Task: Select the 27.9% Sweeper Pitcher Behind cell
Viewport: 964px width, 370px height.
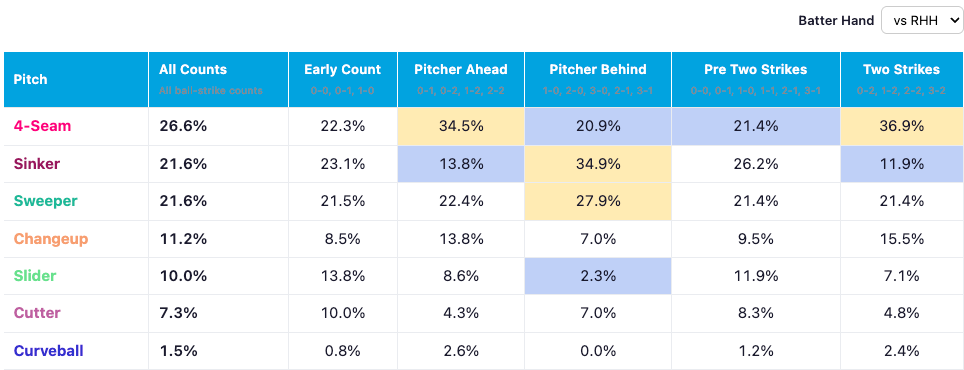Action: pyautogui.click(x=598, y=202)
